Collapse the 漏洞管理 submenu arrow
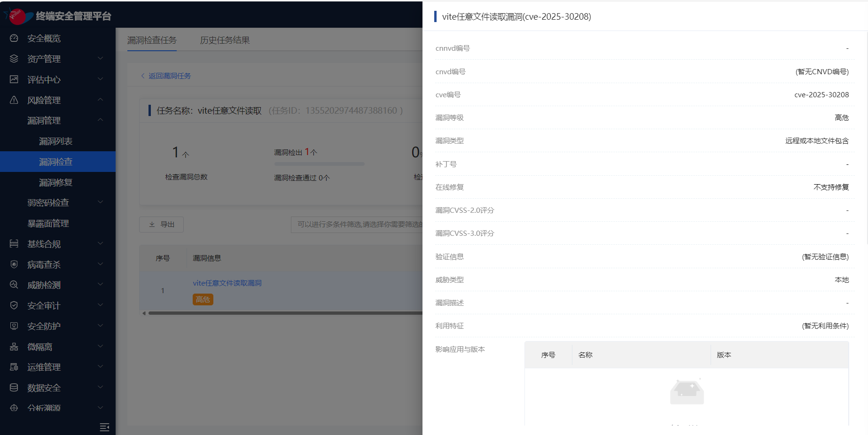This screenshot has height=435, width=868. pos(100,120)
